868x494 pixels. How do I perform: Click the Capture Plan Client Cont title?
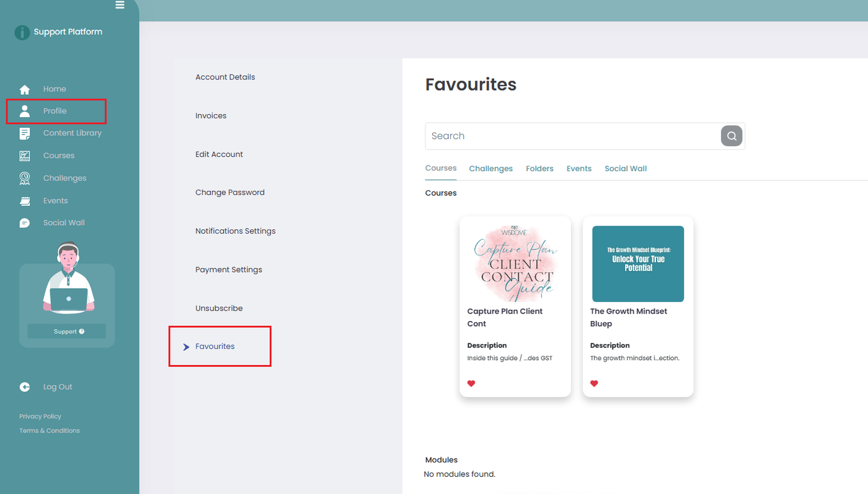[505, 317]
